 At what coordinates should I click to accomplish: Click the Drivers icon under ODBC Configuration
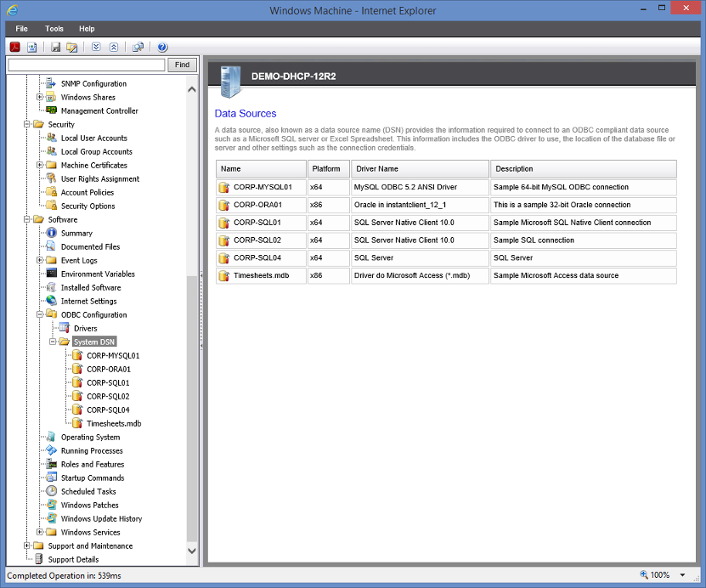[64, 328]
